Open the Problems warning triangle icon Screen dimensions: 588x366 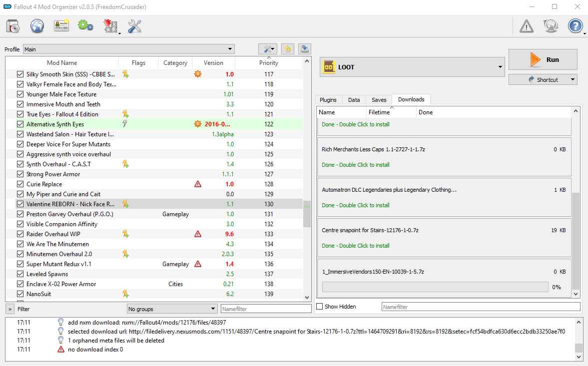coord(527,26)
